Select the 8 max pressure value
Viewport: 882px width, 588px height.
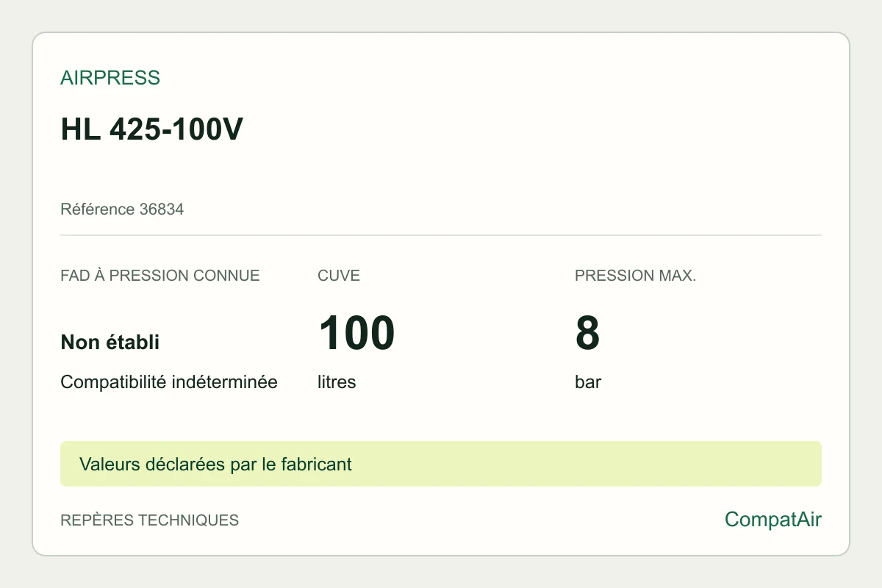[x=587, y=333]
